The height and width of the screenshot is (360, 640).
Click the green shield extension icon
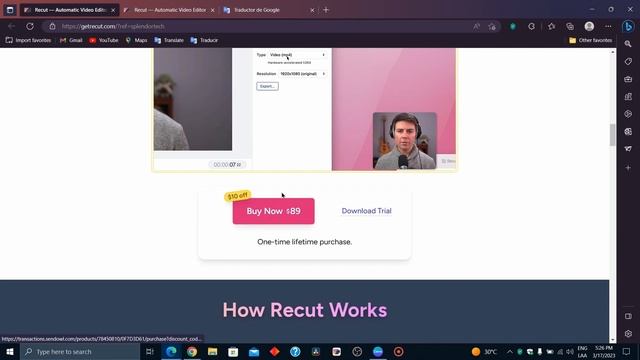pos(513,27)
